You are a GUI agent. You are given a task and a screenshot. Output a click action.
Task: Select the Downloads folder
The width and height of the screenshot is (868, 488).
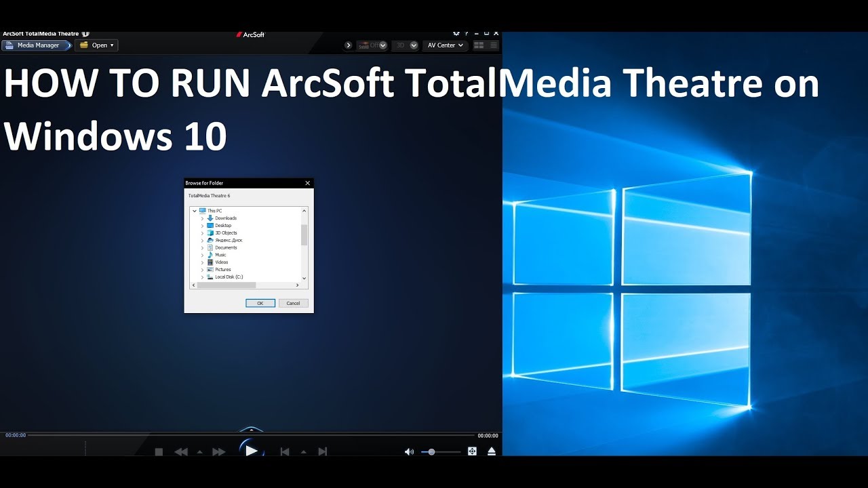226,218
